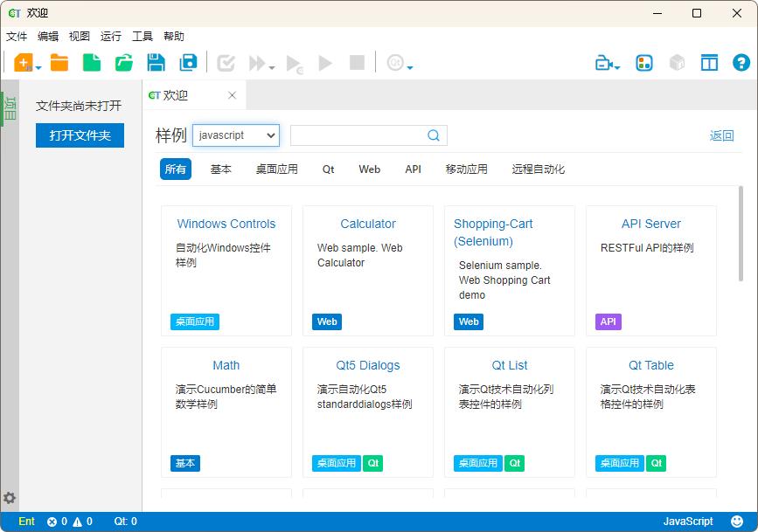This screenshot has height=532, width=758.
Task: Click the gray Qt circle icon
Action: pyautogui.click(x=395, y=62)
